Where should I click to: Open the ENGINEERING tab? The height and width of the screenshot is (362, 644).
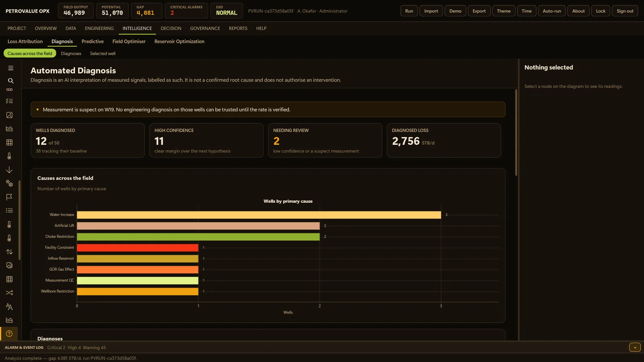(99, 29)
